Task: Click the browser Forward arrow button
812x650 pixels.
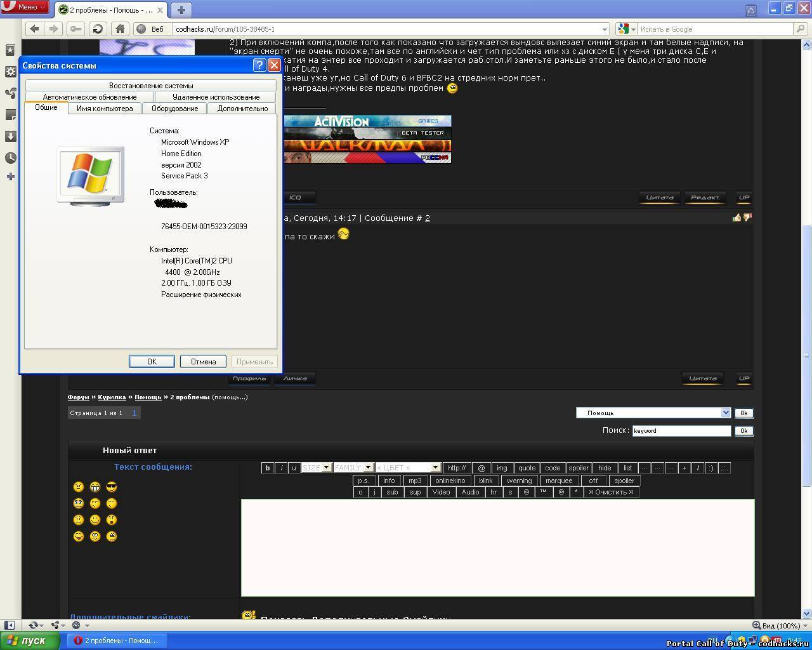Action: coord(54,29)
